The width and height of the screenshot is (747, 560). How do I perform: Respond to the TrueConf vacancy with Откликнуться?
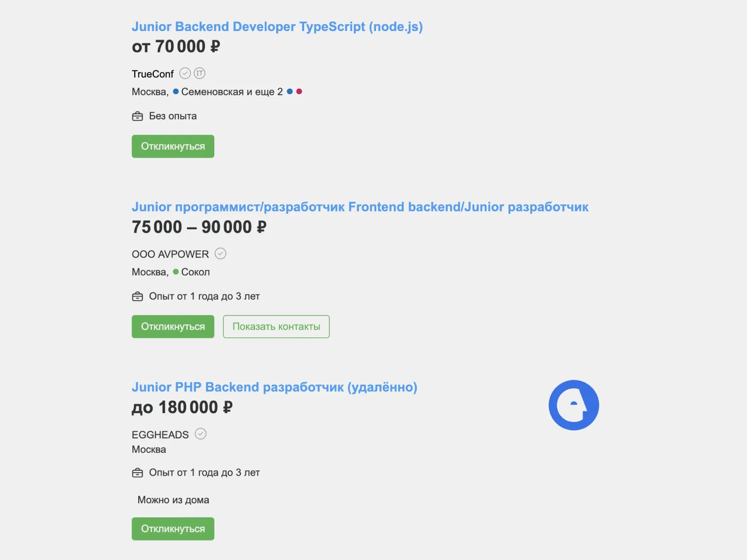coord(173,146)
